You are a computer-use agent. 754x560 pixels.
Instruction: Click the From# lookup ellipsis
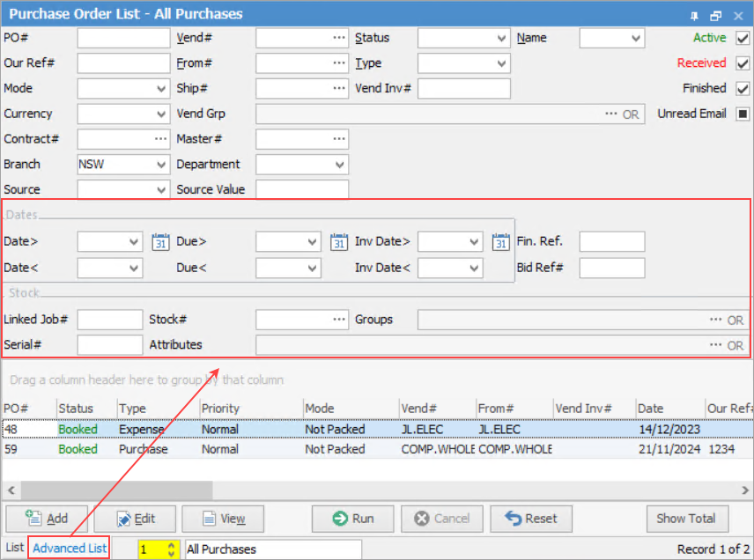(x=339, y=63)
